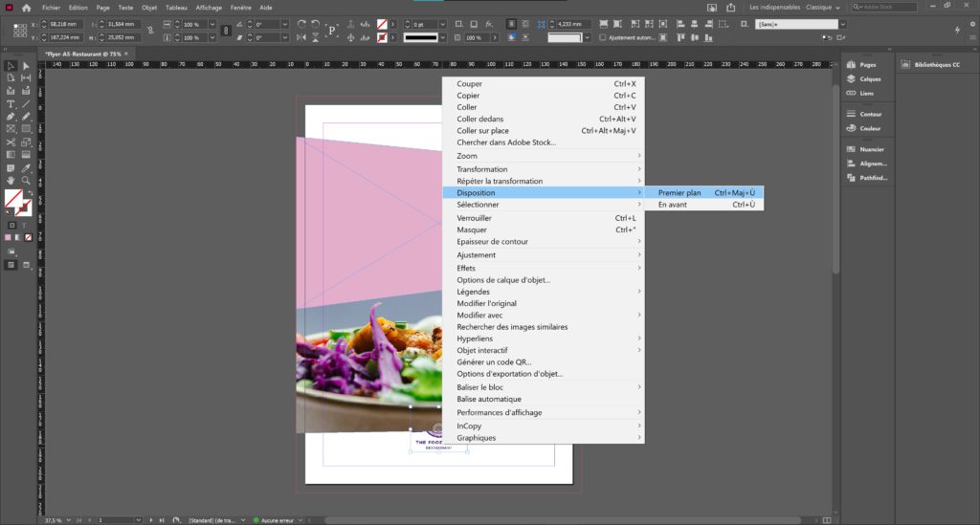Select the Pen tool
Viewport: 980px width, 525px height.
coord(11,116)
